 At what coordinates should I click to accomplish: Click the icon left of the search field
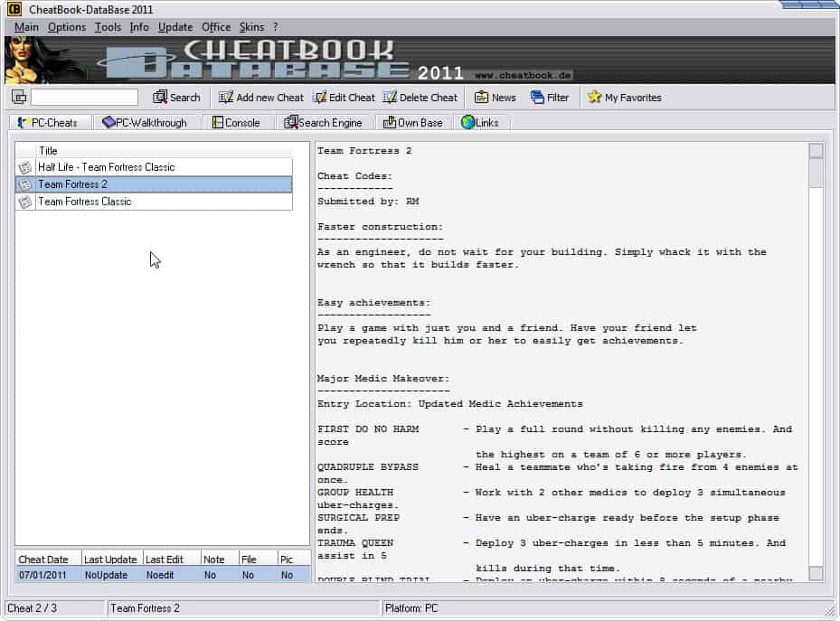pos(19,98)
